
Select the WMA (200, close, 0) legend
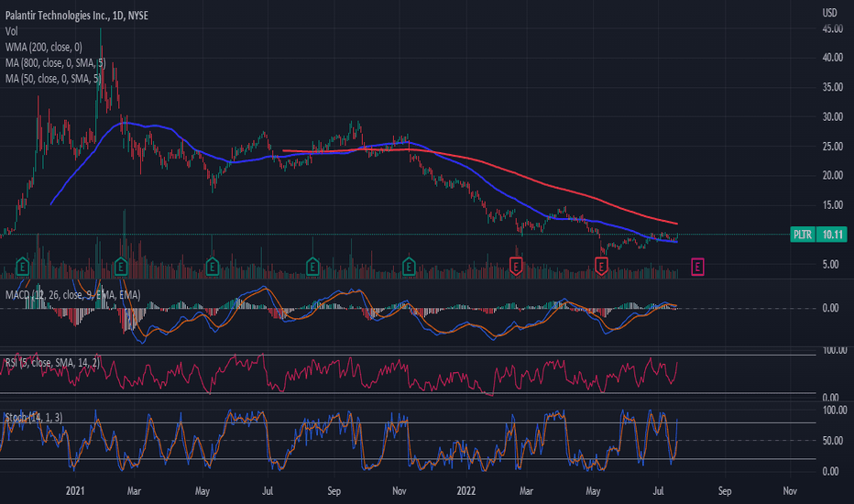[44, 48]
